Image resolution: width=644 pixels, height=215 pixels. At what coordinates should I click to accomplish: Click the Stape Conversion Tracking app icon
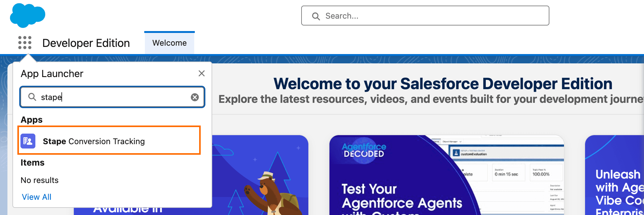[28, 141]
